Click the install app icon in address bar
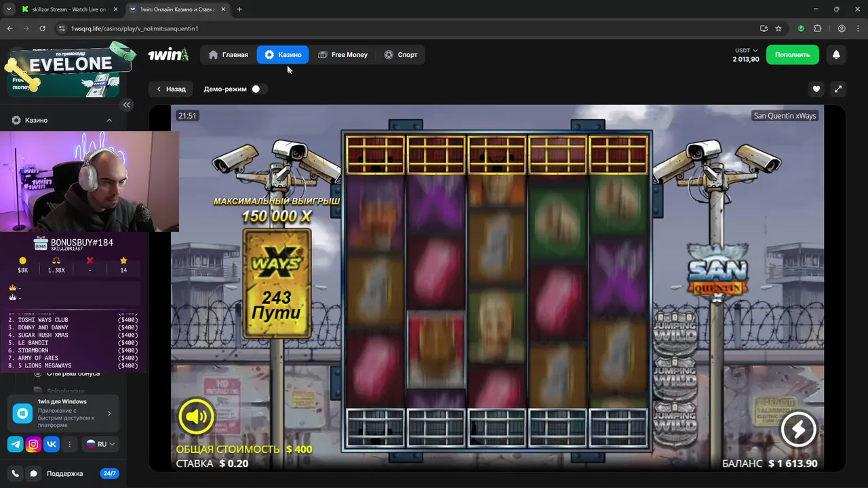Viewport: 868px width, 488px height. [764, 28]
